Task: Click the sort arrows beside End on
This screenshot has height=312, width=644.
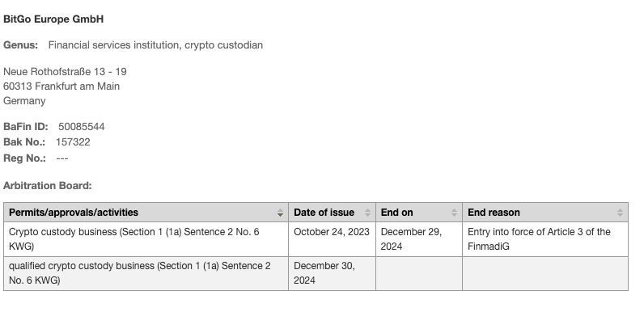Action: (x=454, y=213)
